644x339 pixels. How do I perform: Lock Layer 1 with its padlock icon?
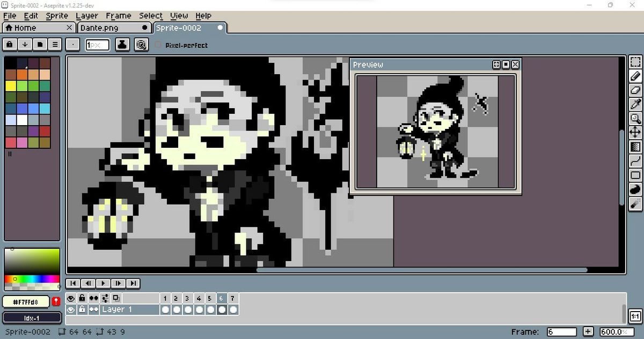point(82,309)
